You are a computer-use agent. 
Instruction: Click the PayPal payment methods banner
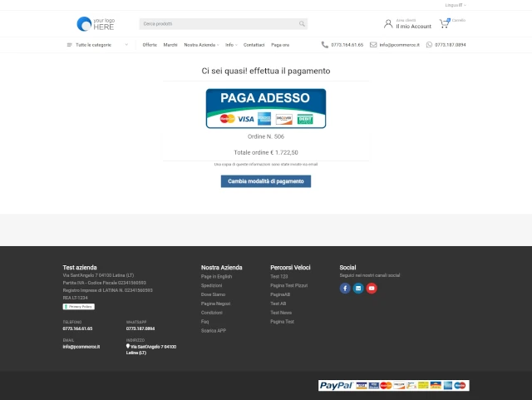393,385
